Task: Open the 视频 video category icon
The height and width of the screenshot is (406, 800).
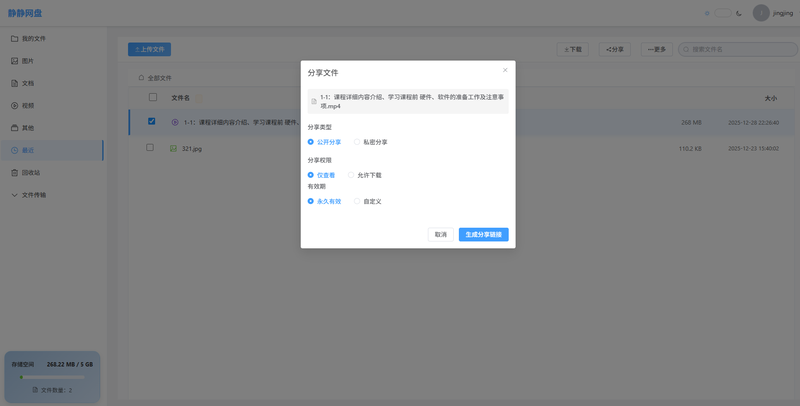Action: (x=14, y=105)
